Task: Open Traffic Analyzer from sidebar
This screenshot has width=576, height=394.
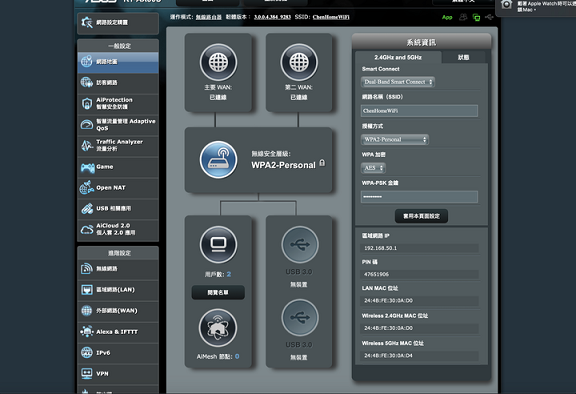Action: (118, 145)
